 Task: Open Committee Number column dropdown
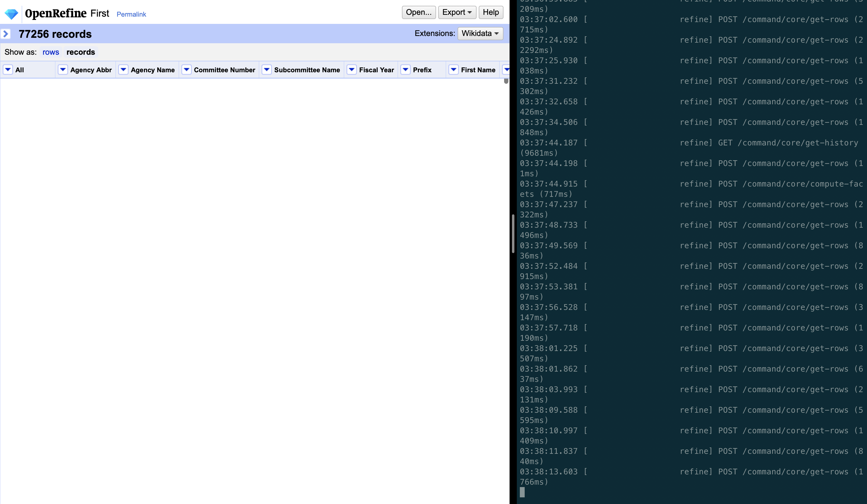[x=187, y=70]
